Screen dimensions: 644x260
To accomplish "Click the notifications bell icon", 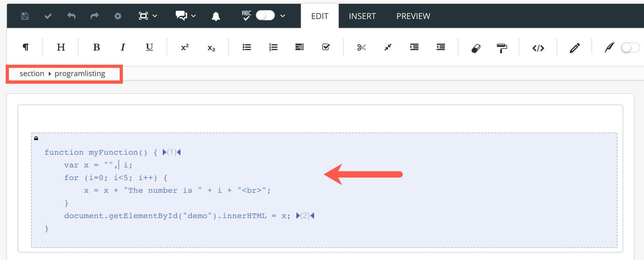I will [x=216, y=16].
